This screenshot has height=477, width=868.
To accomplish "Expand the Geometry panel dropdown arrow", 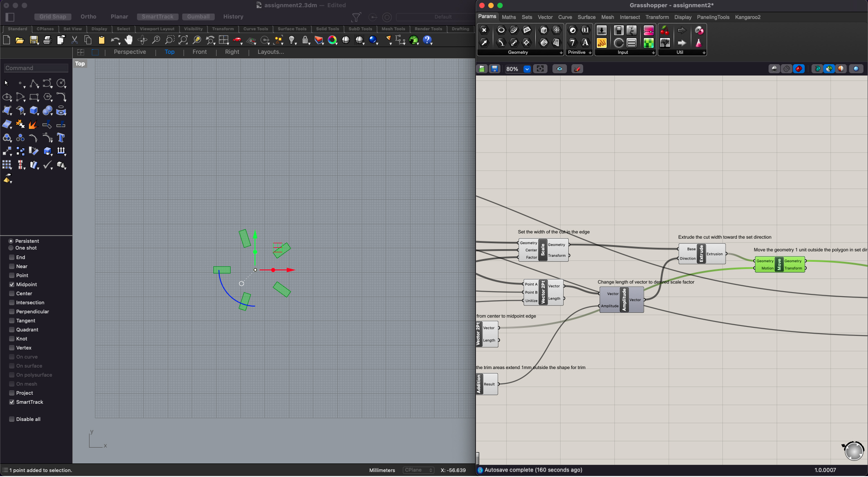I will coord(561,53).
